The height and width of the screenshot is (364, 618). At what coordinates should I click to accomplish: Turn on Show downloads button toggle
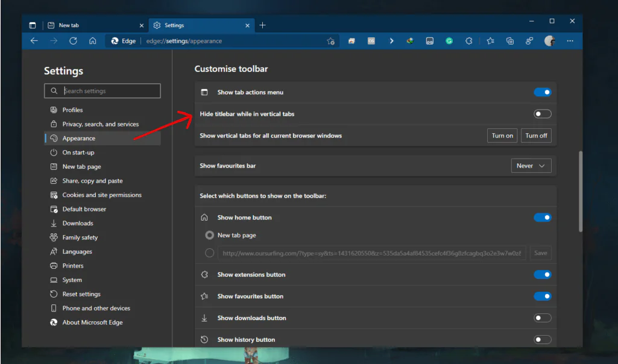pos(542,318)
